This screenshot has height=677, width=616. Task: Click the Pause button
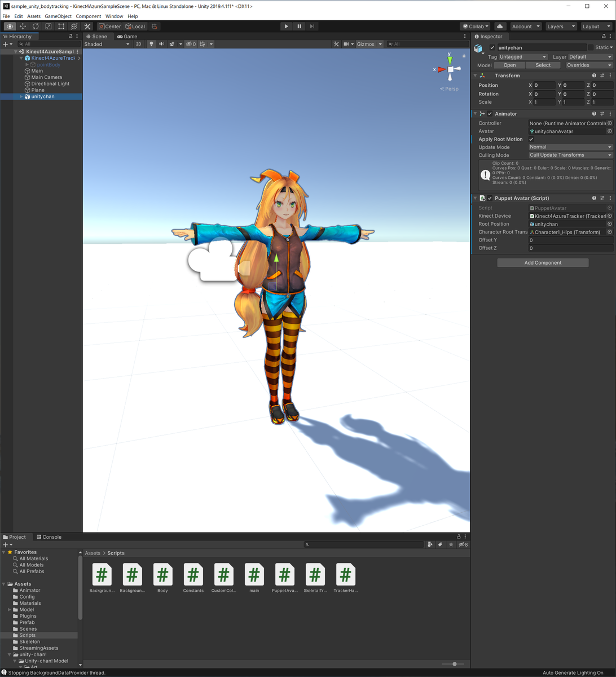(x=300, y=27)
